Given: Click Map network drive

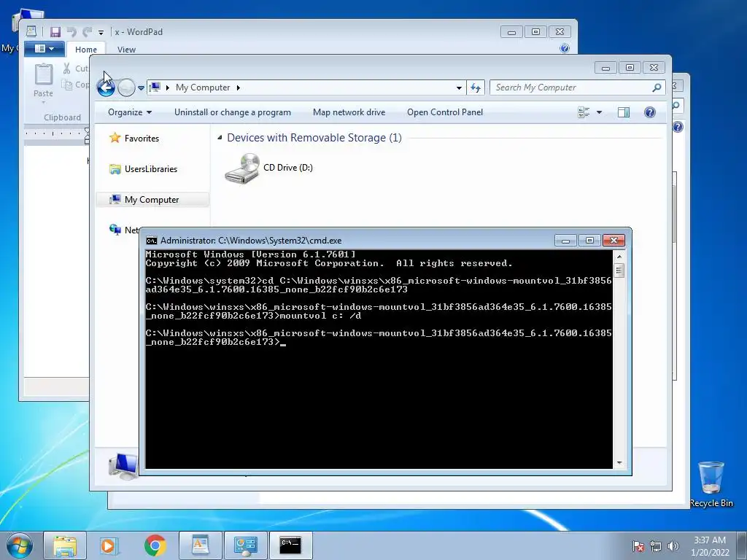Looking at the screenshot, I should point(349,112).
